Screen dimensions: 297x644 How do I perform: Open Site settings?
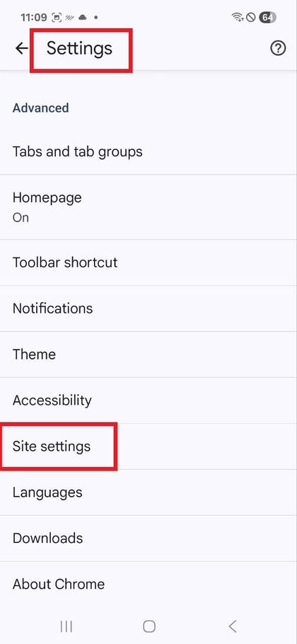coord(148,447)
